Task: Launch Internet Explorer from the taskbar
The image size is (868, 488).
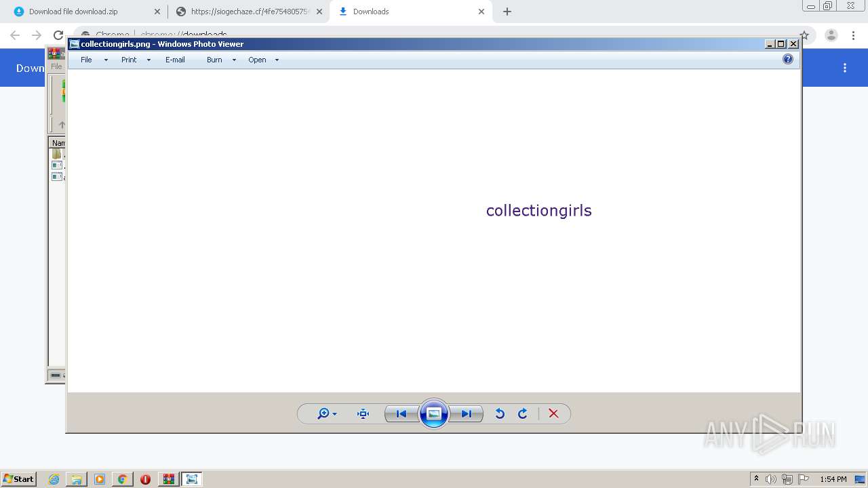Action: click(x=54, y=479)
